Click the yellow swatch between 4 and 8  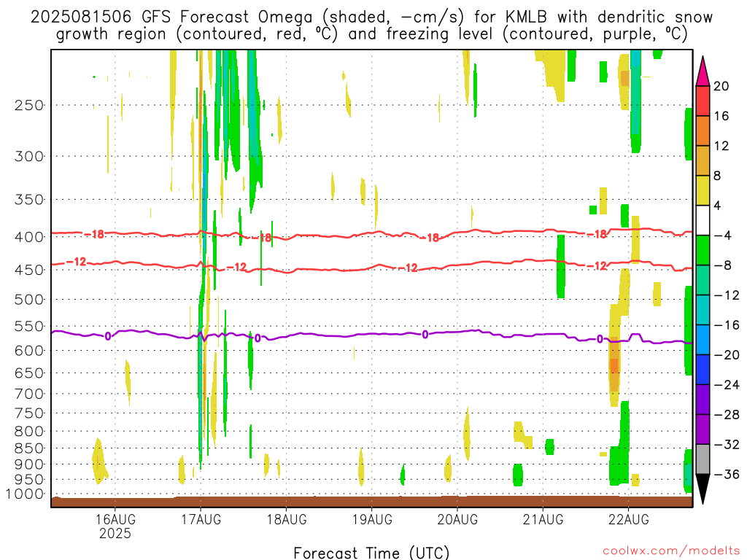(703, 190)
